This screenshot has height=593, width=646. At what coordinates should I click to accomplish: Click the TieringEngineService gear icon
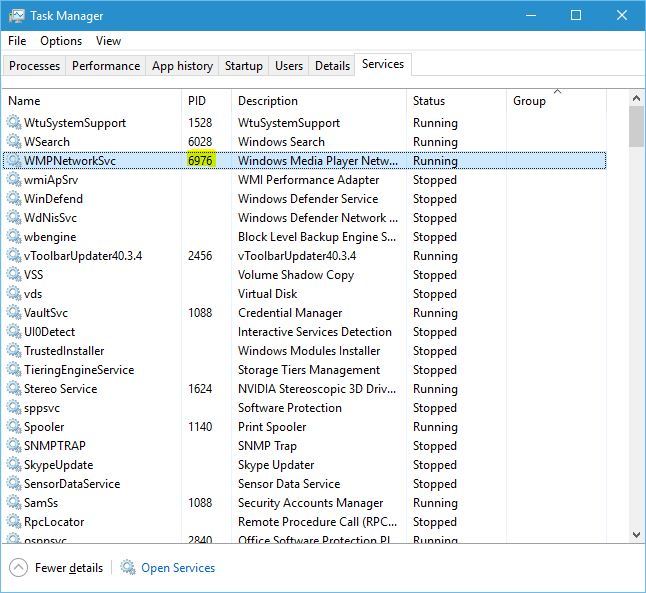(14, 369)
